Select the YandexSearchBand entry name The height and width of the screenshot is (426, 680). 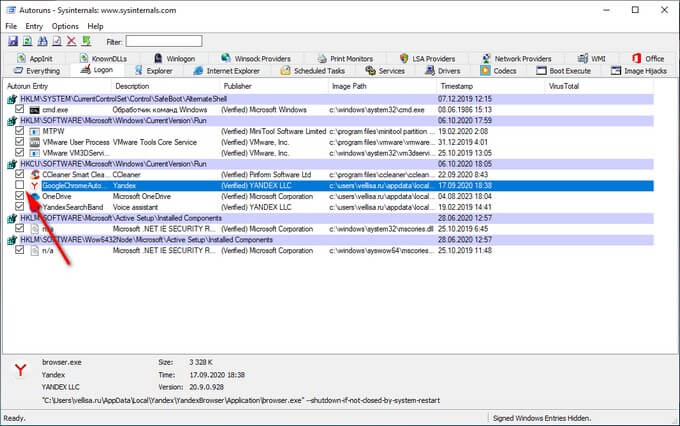tap(73, 207)
